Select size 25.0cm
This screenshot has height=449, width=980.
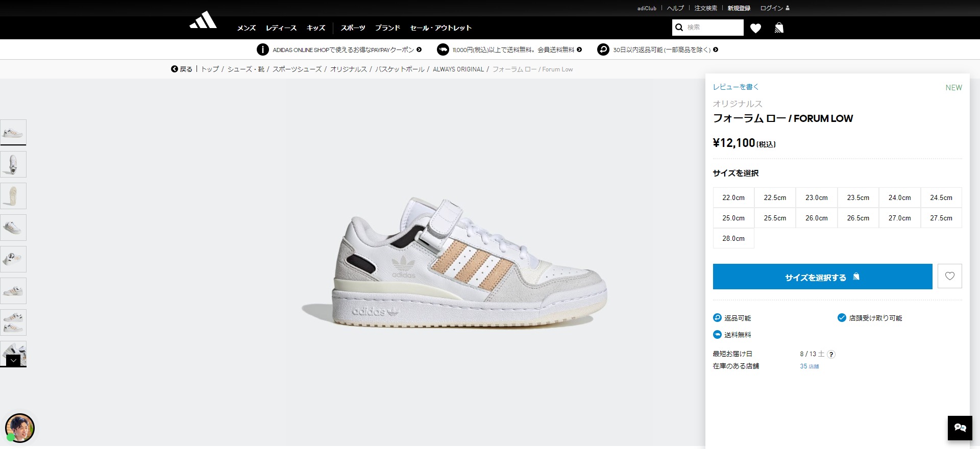(x=733, y=218)
